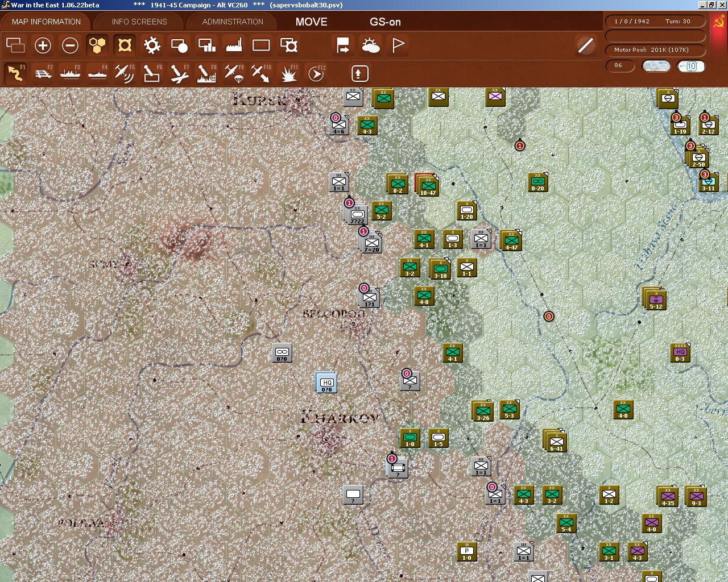
Task: Select F4 amphibious ship mode
Action: (97, 73)
